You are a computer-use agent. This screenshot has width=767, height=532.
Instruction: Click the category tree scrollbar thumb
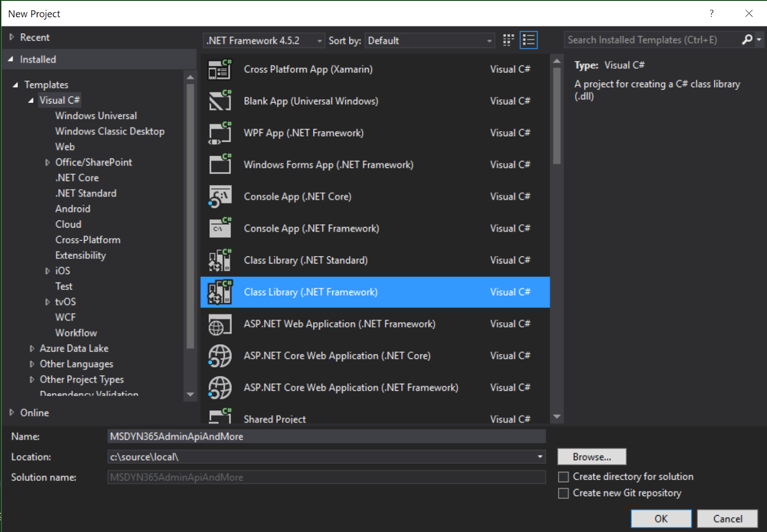click(190, 216)
